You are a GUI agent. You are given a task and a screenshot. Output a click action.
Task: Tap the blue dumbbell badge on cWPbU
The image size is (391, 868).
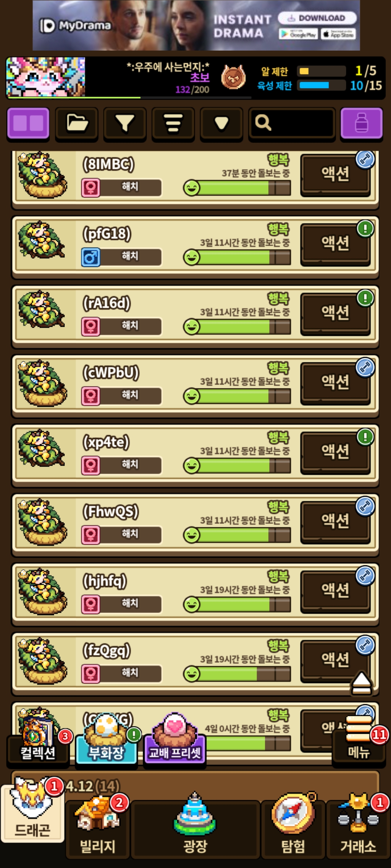pyautogui.click(x=365, y=367)
